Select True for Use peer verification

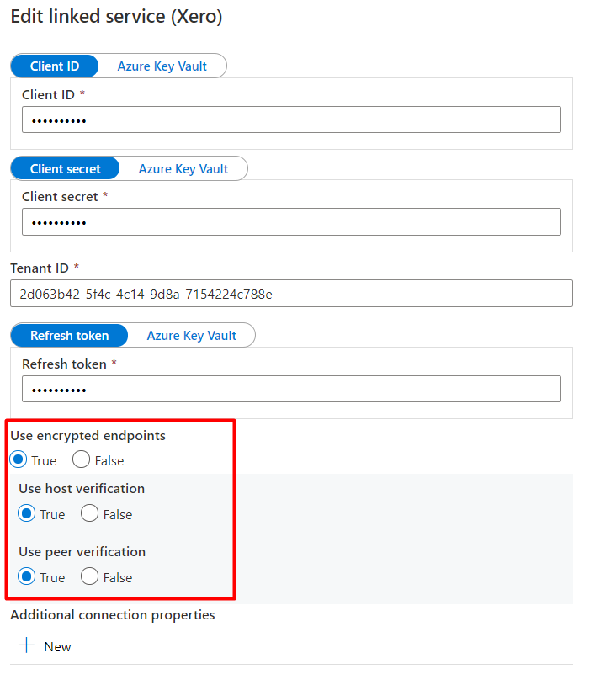point(27,576)
